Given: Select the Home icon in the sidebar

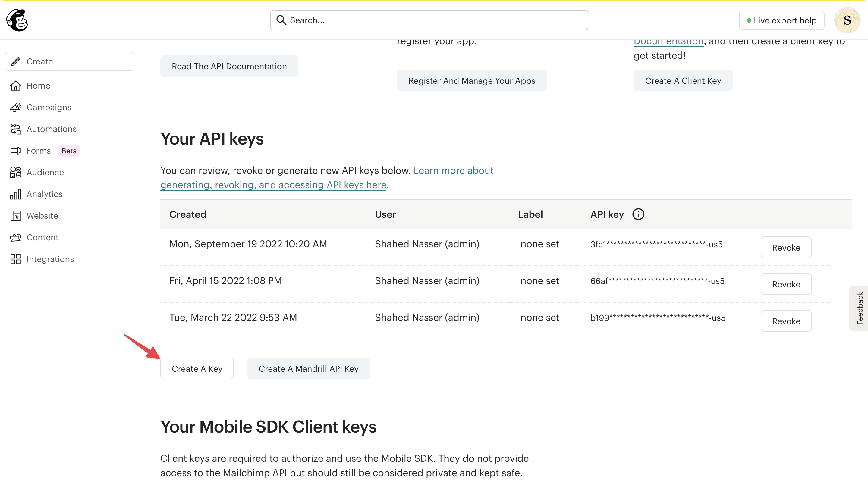Looking at the screenshot, I should click(x=15, y=86).
